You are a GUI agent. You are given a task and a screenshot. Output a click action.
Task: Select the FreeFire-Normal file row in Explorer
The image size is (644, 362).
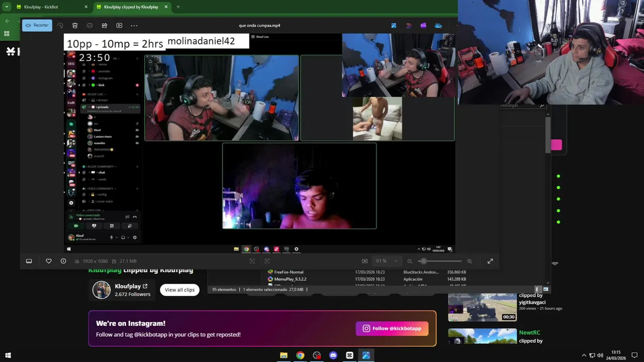point(367,272)
